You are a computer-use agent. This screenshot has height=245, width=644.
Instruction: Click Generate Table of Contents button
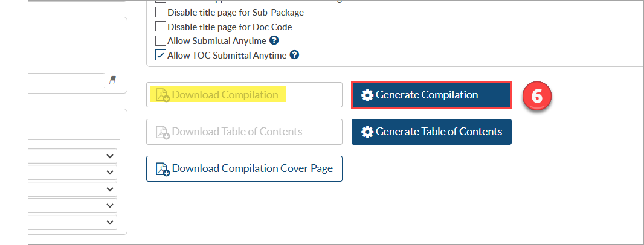point(431,132)
